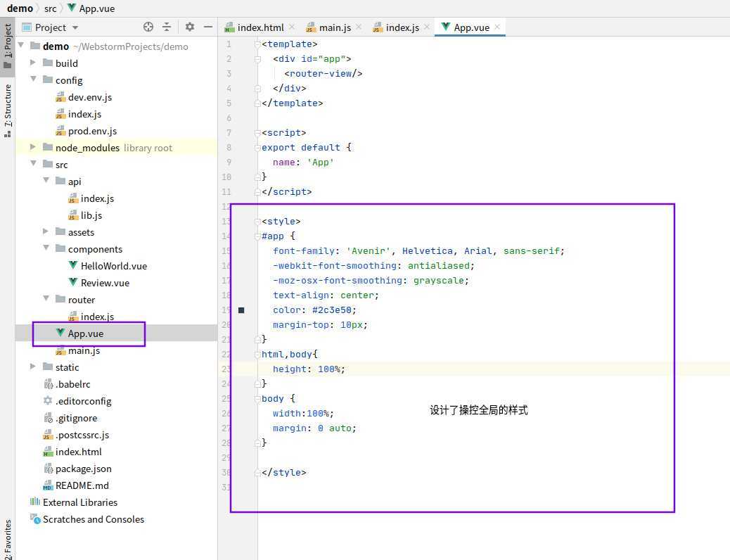Open the Project view dropdown
Screen dimensions: 730x560
75,27
